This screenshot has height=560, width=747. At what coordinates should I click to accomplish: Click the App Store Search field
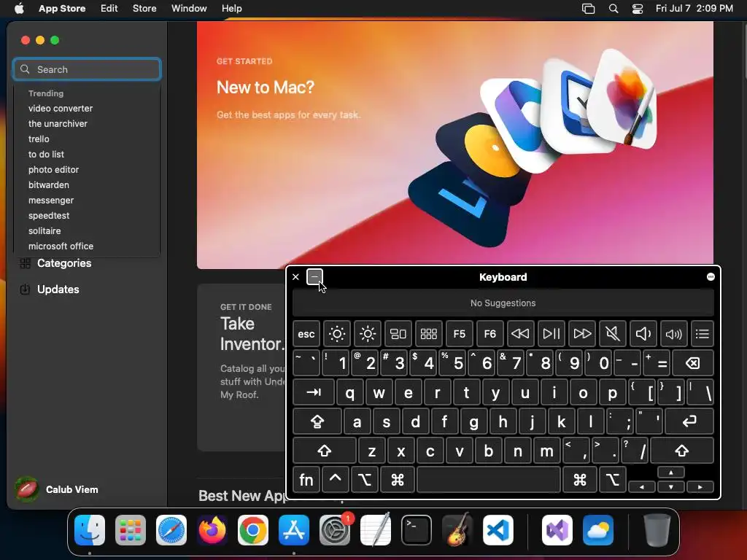(x=88, y=69)
